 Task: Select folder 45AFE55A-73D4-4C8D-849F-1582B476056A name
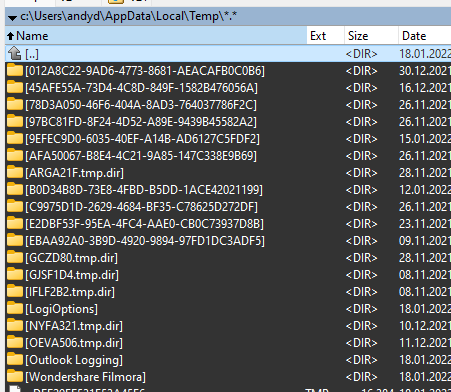point(141,88)
